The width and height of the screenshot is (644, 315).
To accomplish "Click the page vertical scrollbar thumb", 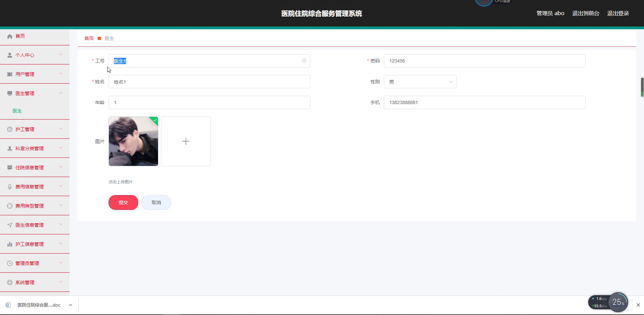I will tap(642, 87).
